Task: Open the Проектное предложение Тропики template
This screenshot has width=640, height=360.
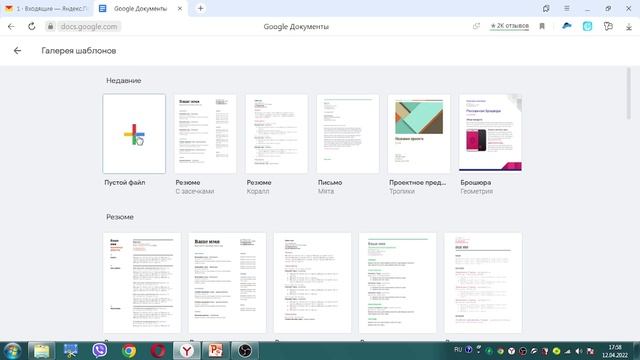Action: point(419,134)
